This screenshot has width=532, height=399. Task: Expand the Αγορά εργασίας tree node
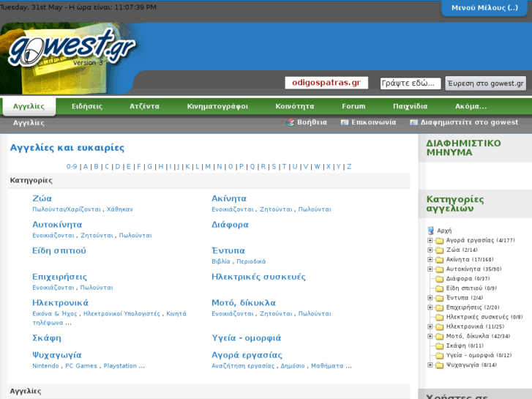pyautogui.click(x=430, y=240)
